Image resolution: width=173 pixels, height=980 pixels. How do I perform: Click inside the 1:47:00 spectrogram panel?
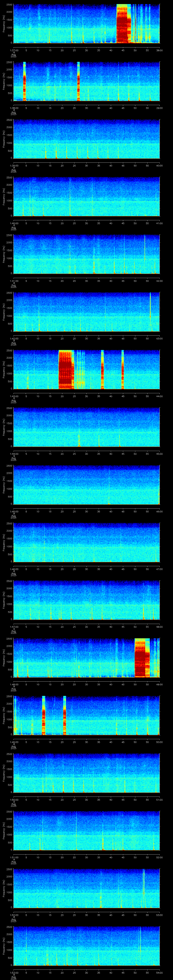(86, 600)
